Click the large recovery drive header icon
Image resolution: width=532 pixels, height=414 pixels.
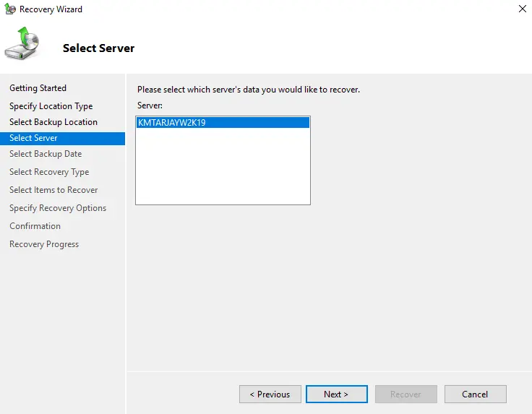point(22,45)
